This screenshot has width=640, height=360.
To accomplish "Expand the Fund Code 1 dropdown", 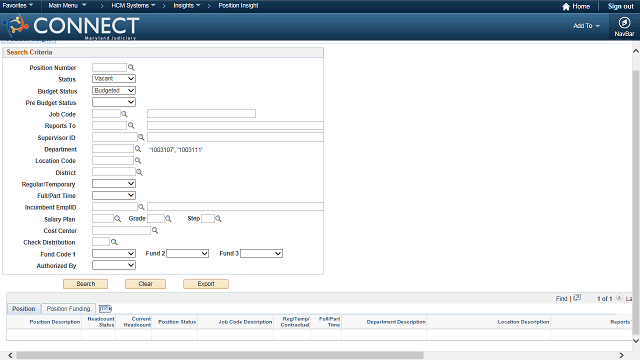I will (x=114, y=253).
